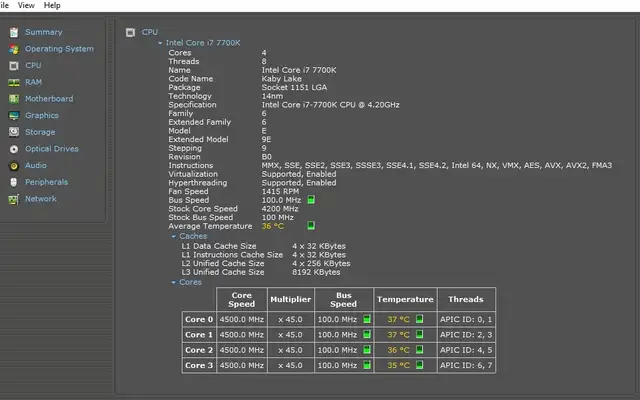This screenshot has width=640, height=400.
Task: Click Core 3 bus speed green icon
Action: 367,365
